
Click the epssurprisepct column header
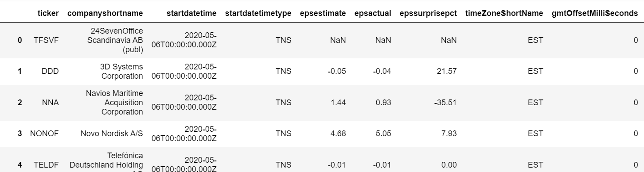(428, 13)
